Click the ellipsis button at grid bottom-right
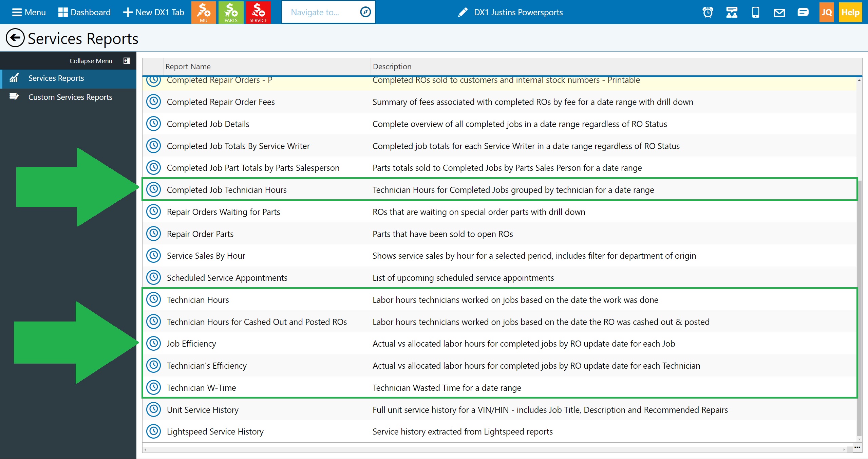868x459 pixels. click(857, 448)
